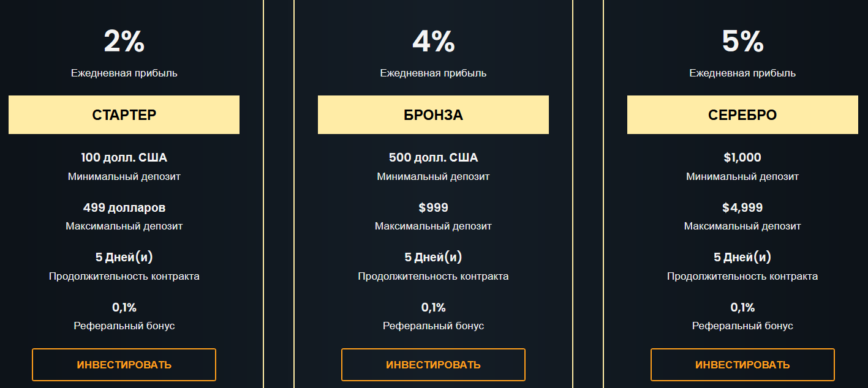
Task: Click 0,1% referral bonus in СЕРЕБРО card
Action: point(742,307)
